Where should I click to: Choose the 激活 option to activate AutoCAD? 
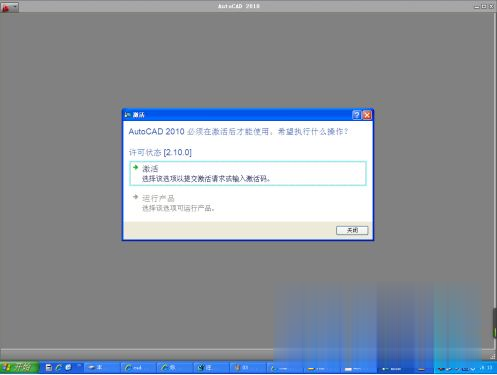248,173
